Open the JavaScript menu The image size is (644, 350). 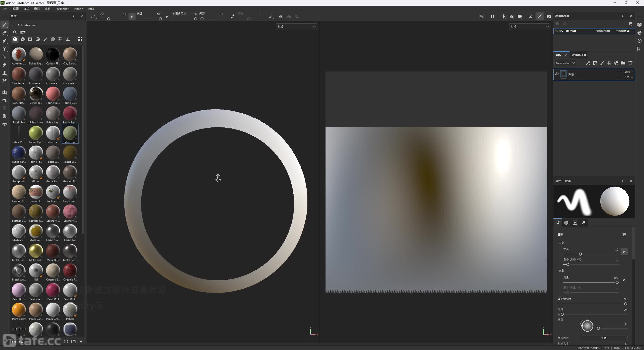(x=62, y=9)
